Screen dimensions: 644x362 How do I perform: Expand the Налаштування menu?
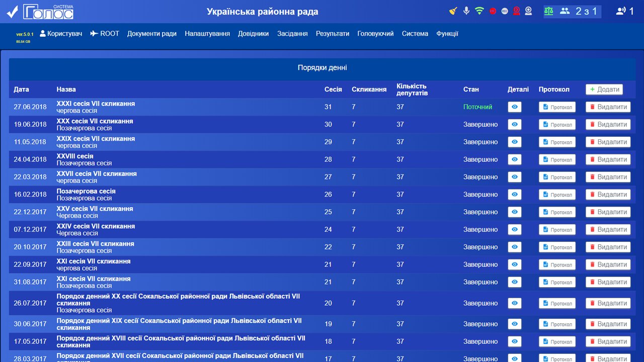(x=207, y=34)
